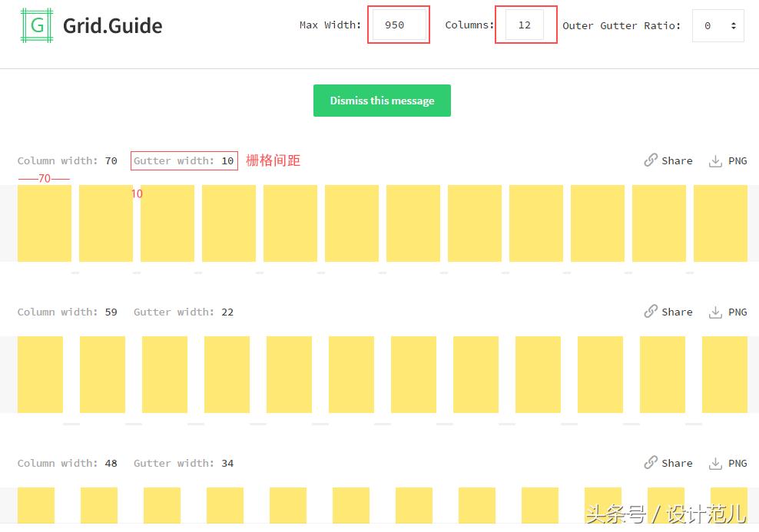
Task: Click the 'Column width: 59' label
Action: click(x=67, y=312)
